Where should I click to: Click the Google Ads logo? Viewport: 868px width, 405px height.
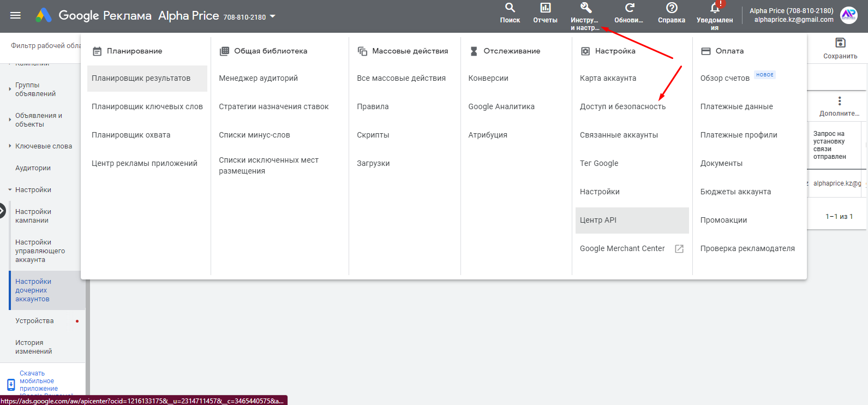pos(44,15)
